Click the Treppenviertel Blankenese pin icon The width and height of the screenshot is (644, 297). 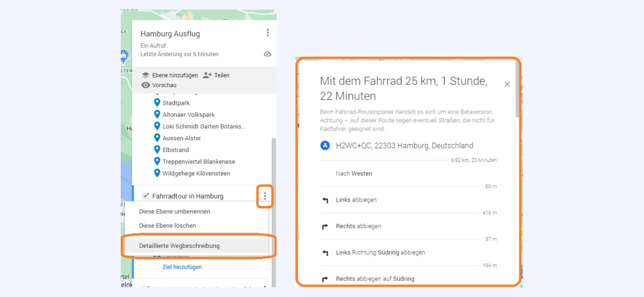pyautogui.click(x=157, y=161)
